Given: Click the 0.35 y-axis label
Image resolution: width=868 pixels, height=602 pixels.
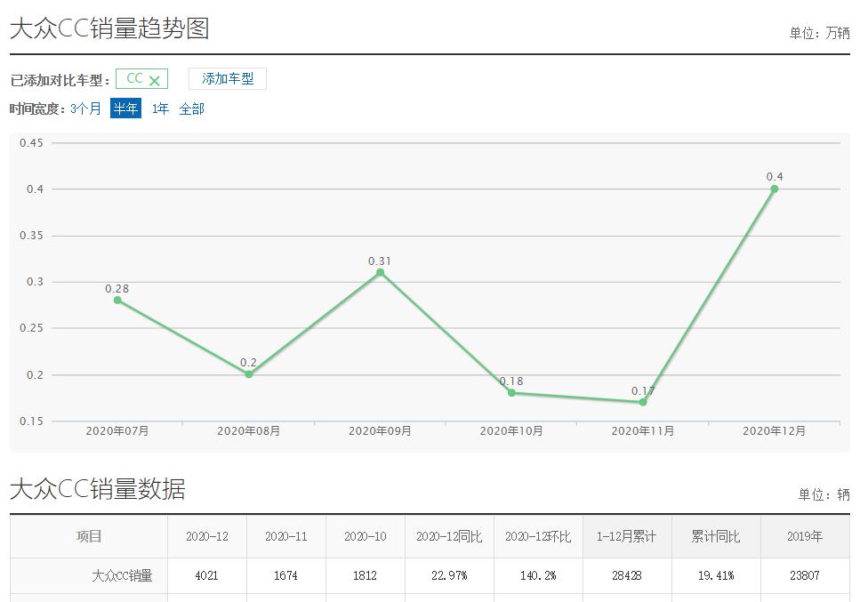Looking at the screenshot, I should (31, 235).
